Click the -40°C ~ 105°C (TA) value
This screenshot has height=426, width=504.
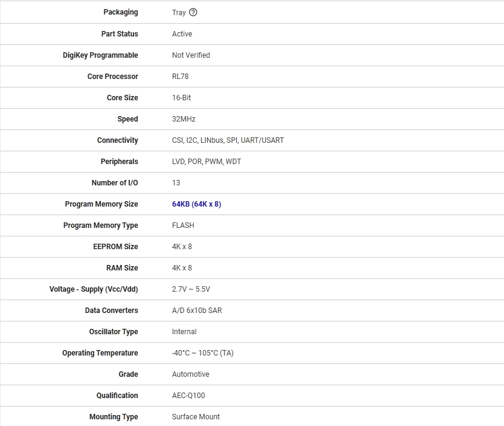tap(202, 353)
